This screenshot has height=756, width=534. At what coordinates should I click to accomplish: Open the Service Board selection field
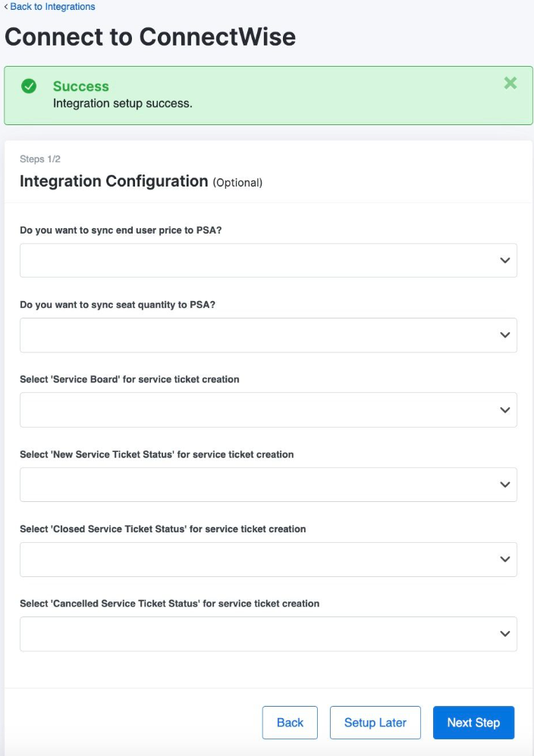pyautogui.click(x=269, y=409)
